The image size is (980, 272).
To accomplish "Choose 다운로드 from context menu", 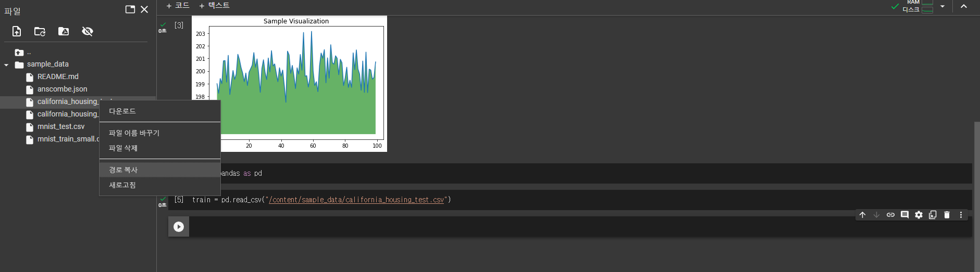I will pyautogui.click(x=160, y=111).
